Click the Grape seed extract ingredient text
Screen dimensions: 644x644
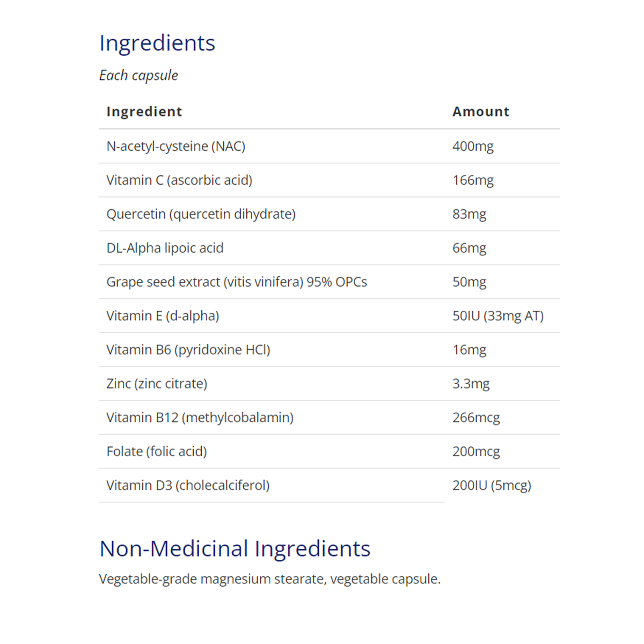[x=237, y=282]
